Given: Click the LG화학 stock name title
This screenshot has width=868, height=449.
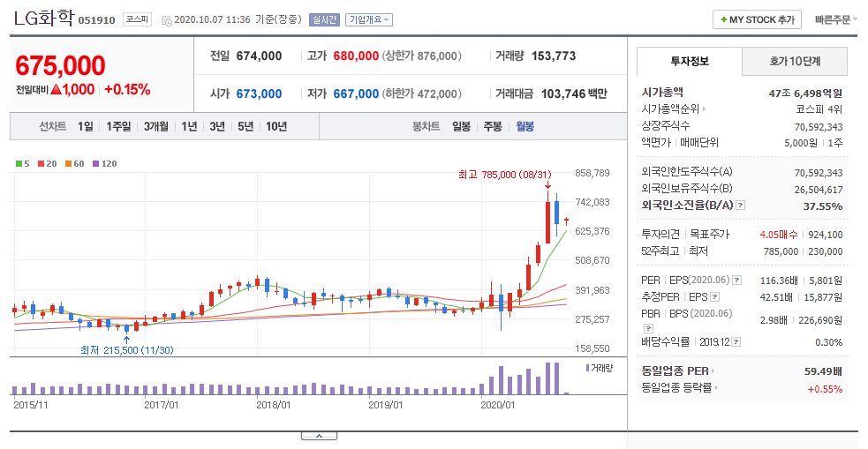Looking at the screenshot, I should (x=44, y=19).
